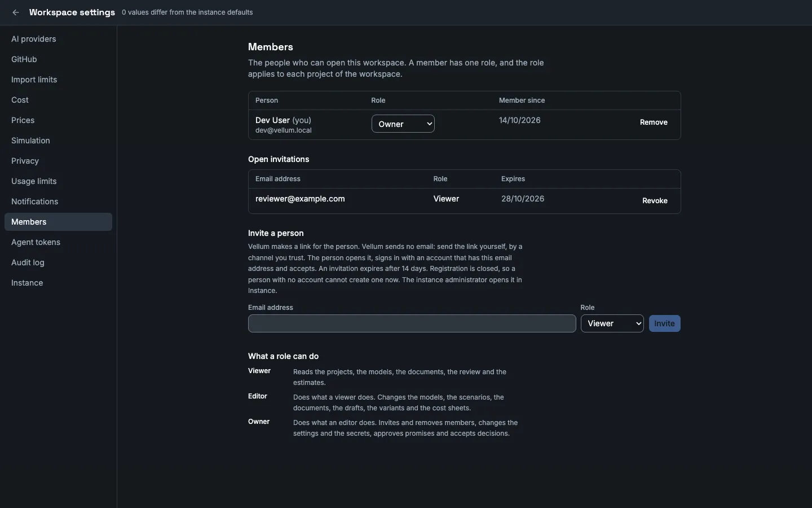This screenshot has width=812, height=508.
Task: Click the Workspace settings title
Action: coord(72,12)
